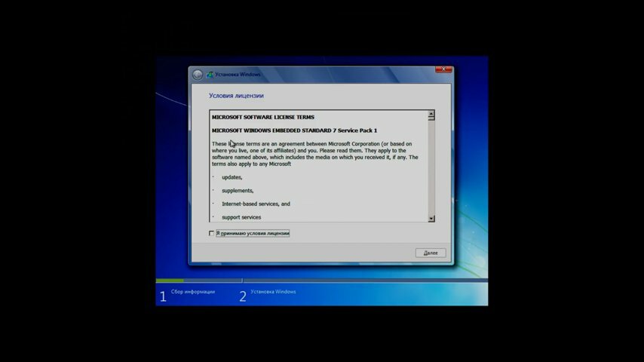Accept license terms checkbox

point(211,233)
